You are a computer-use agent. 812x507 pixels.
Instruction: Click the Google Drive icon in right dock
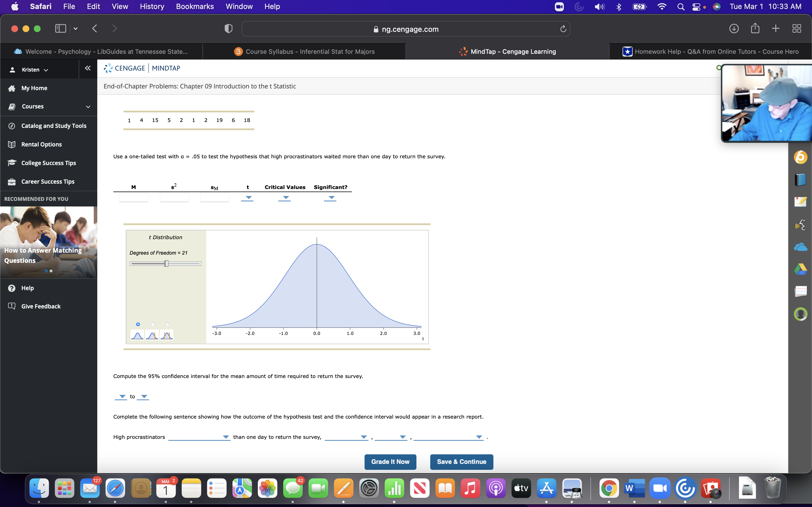[800, 269]
